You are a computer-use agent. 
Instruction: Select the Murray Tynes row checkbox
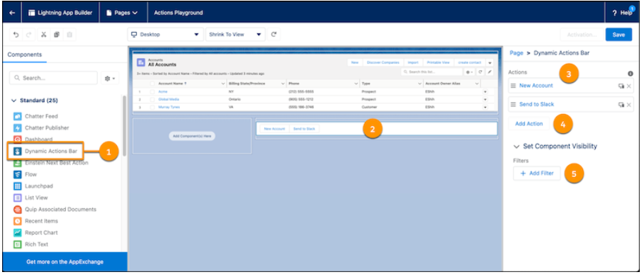tap(152, 107)
